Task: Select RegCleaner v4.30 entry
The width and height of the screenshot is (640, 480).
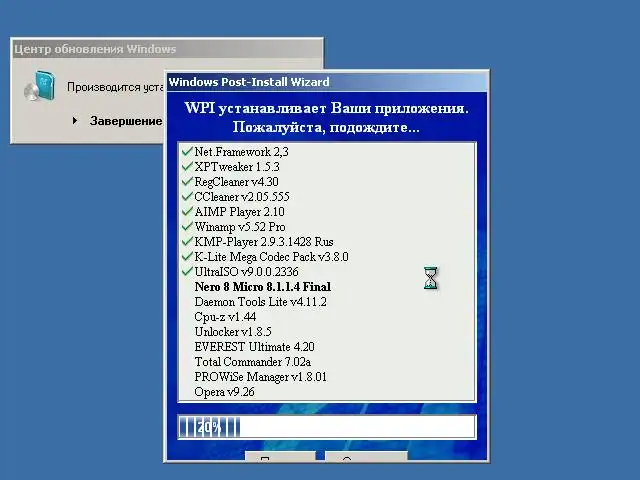Action: coord(236,182)
